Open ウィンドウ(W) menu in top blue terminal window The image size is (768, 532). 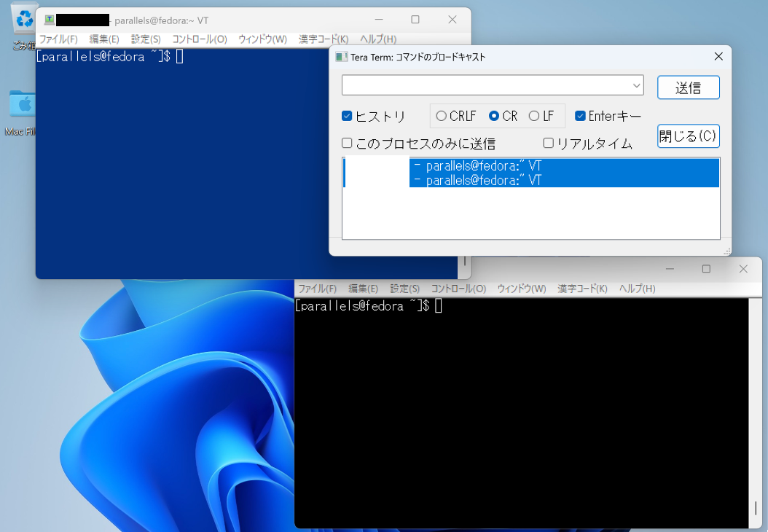[x=262, y=39]
